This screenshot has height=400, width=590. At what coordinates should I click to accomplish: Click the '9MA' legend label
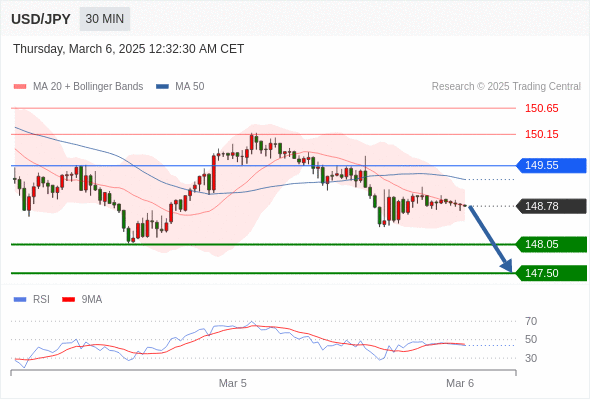pyautogui.click(x=92, y=300)
